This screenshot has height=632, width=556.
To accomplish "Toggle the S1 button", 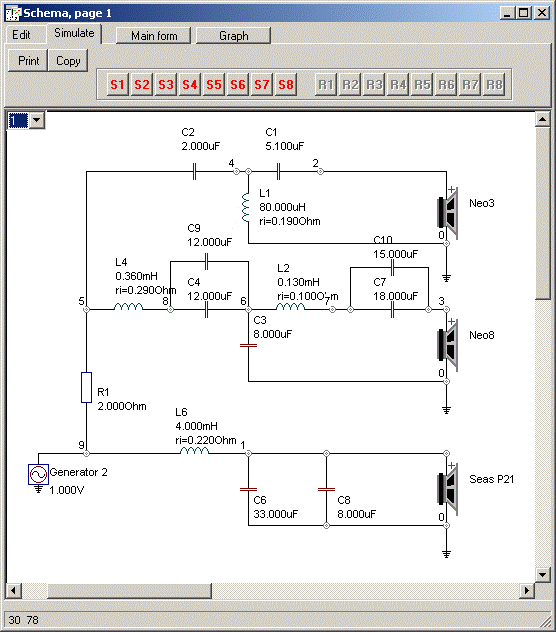I will [117, 85].
